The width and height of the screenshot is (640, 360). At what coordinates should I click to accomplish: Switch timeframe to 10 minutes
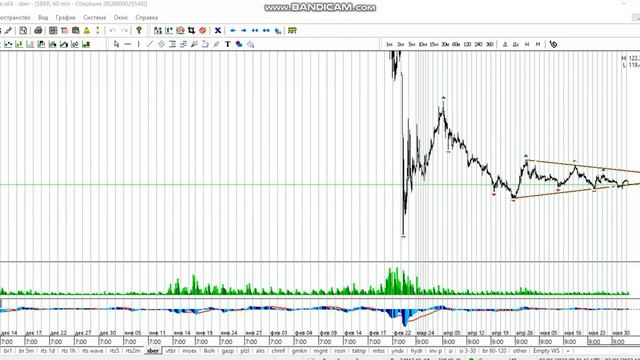point(422,44)
